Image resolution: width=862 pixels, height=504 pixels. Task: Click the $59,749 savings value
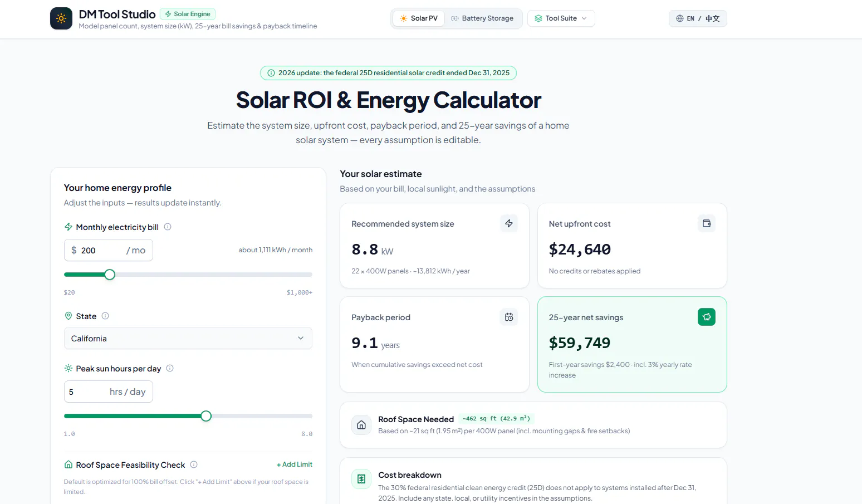tap(580, 343)
